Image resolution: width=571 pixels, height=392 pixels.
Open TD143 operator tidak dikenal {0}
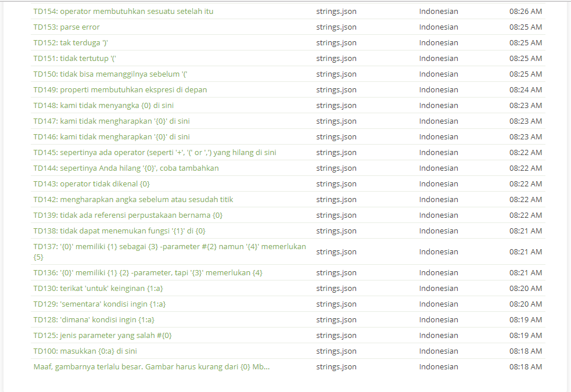click(x=91, y=184)
